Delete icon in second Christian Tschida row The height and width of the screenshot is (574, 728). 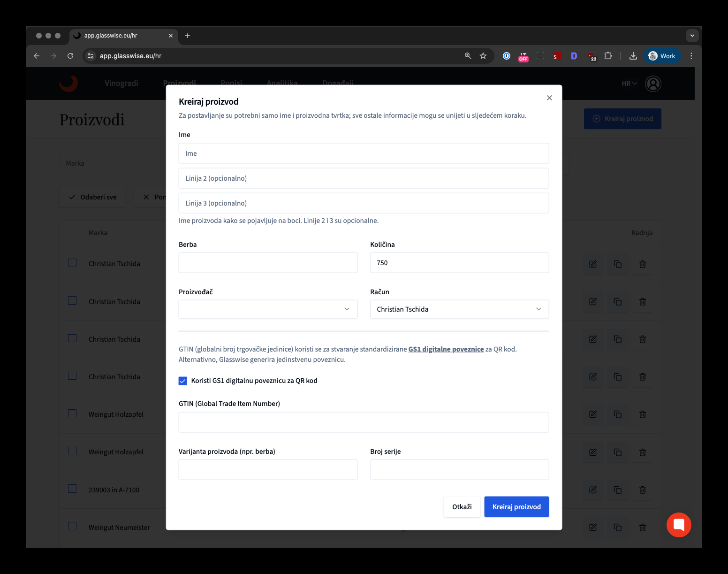(643, 301)
